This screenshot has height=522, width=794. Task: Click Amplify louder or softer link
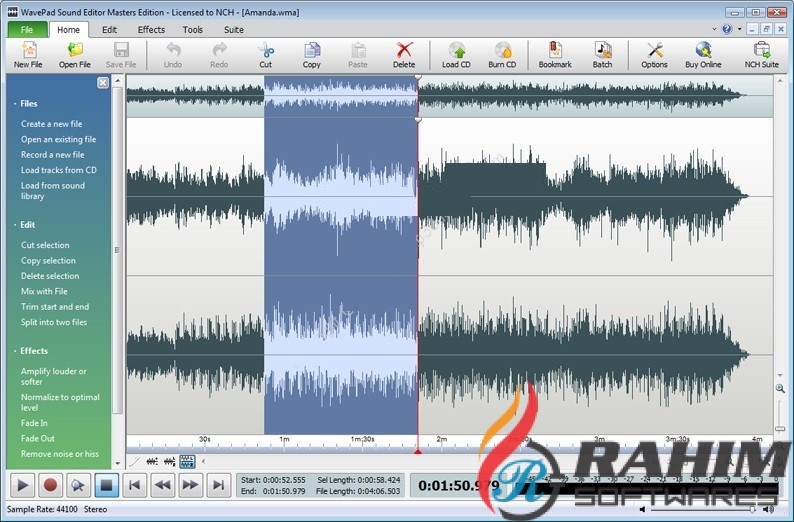(54, 376)
